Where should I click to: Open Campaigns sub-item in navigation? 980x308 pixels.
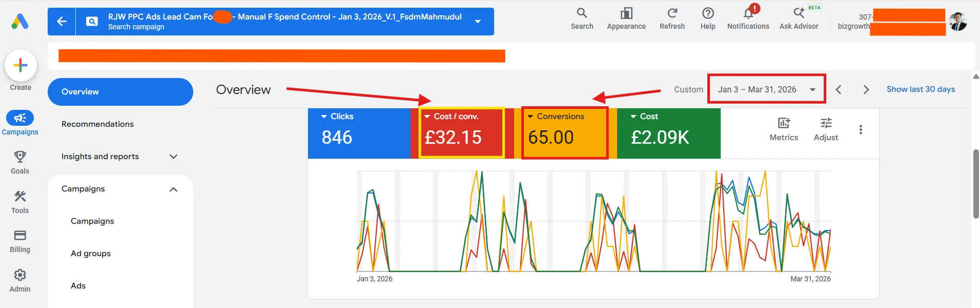(92, 221)
